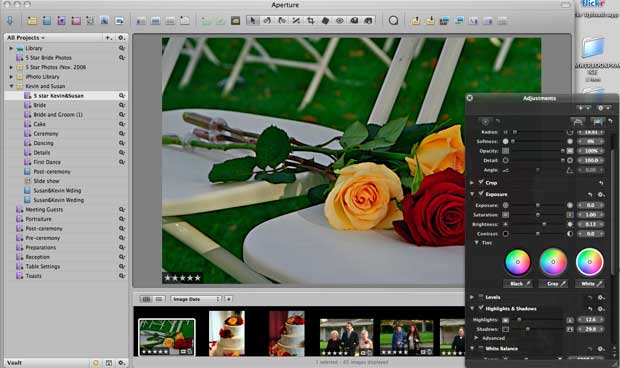Select the Reception album
Screen dimensions: 620x368
click(38, 257)
